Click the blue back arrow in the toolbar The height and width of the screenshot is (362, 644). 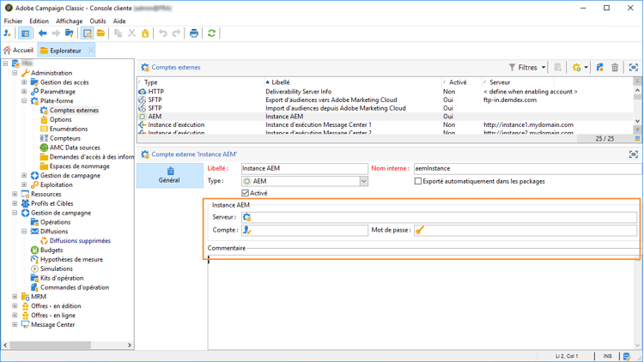click(42, 33)
